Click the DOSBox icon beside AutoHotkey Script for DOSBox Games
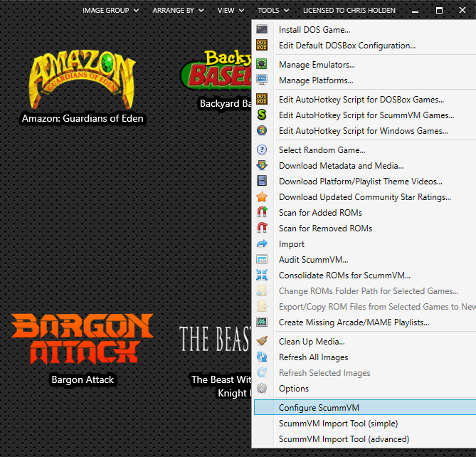This screenshot has height=457, width=476. (262, 99)
